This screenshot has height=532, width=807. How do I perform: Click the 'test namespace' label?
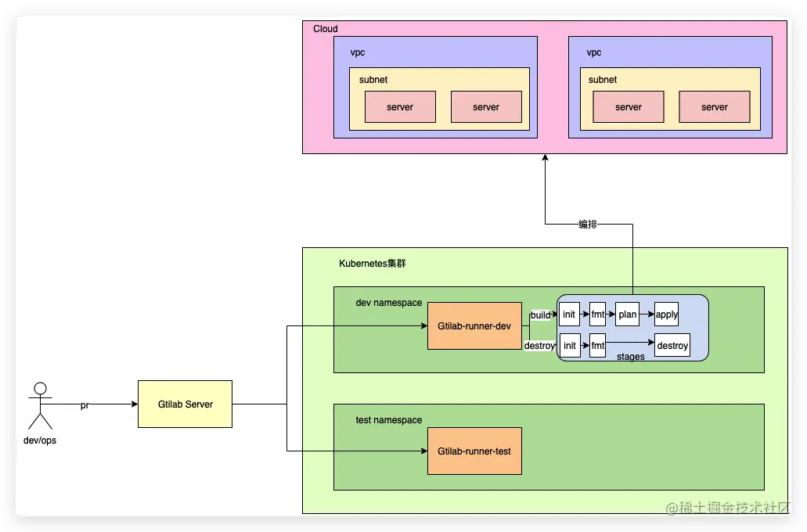click(388, 420)
